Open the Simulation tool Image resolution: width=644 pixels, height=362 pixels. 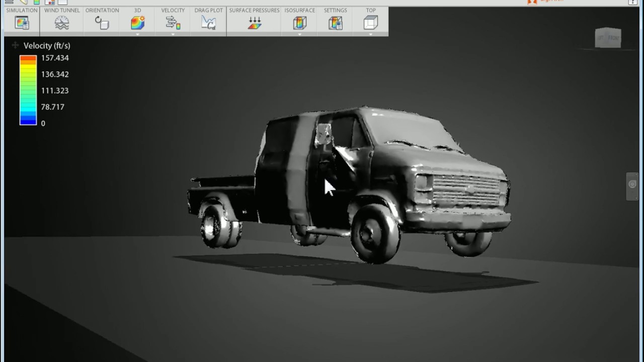tap(22, 23)
